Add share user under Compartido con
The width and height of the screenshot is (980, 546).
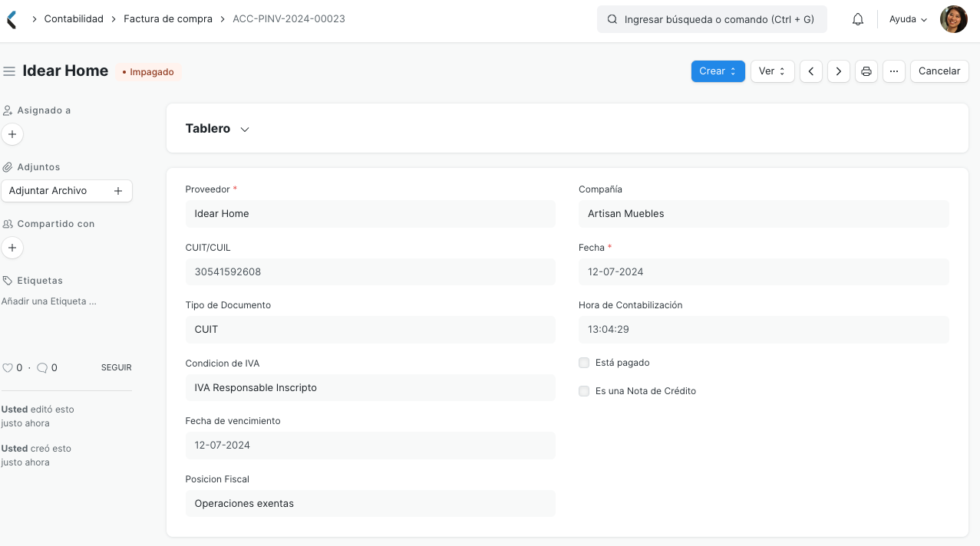[x=12, y=248]
